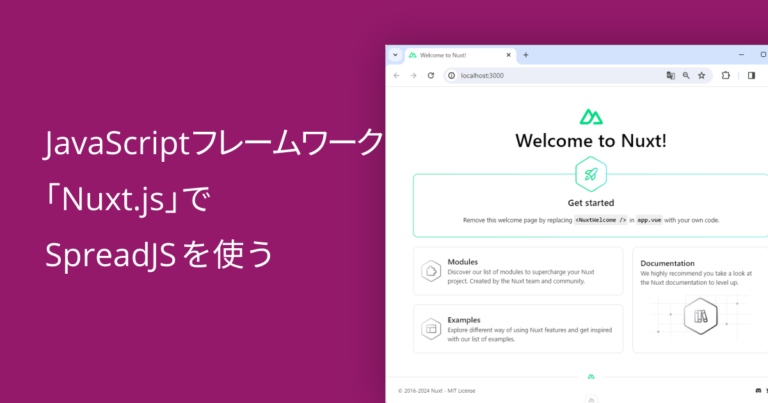The image size is (768, 403).
Task: Toggle the browser side panel
Action: click(751, 75)
